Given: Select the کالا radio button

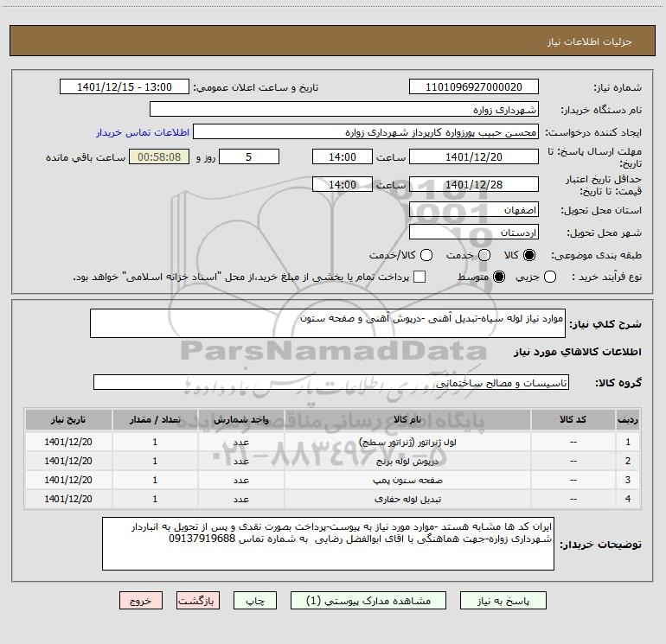Looking at the screenshot, I should click(529, 255).
